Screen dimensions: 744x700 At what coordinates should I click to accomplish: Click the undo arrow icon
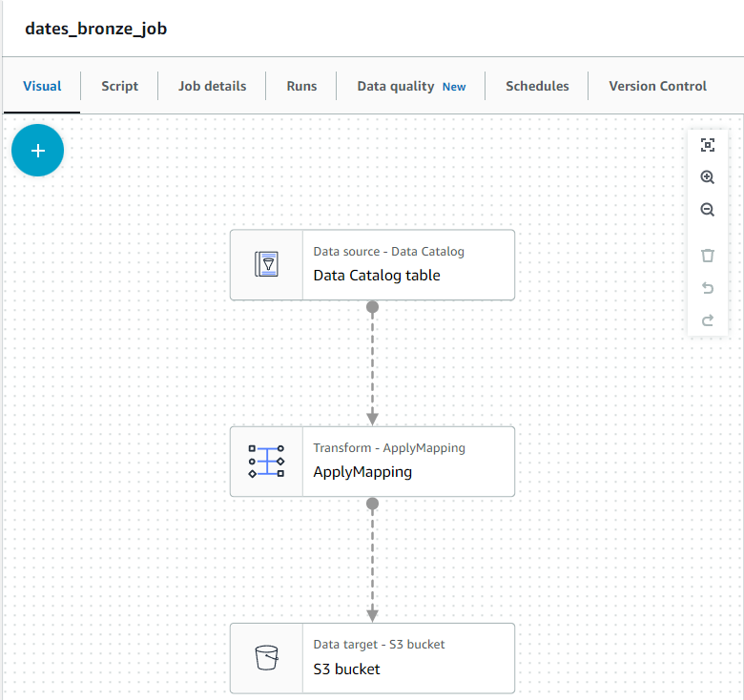pos(707,288)
